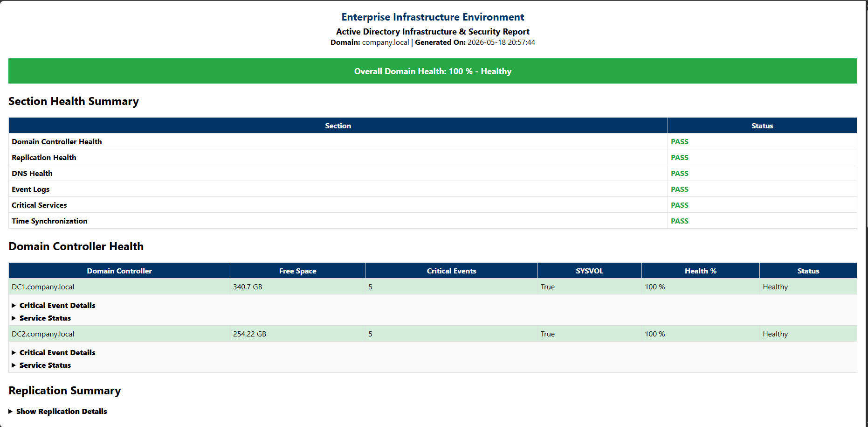This screenshot has height=427, width=868.
Task: Click DC2's critical events count 5
Action: 370,334
